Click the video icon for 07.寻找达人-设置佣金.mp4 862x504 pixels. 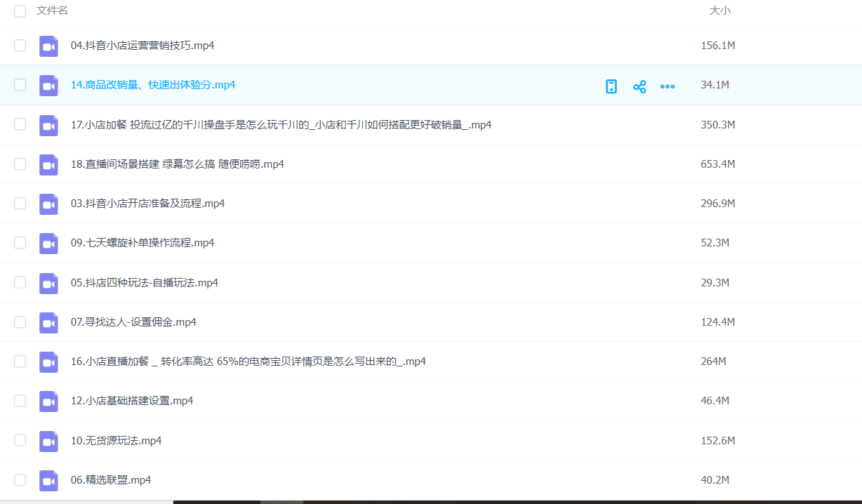point(48,323)
